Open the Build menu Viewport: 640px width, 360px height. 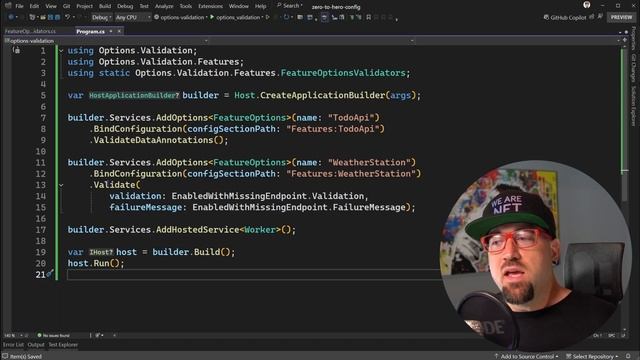pos(105,6)
